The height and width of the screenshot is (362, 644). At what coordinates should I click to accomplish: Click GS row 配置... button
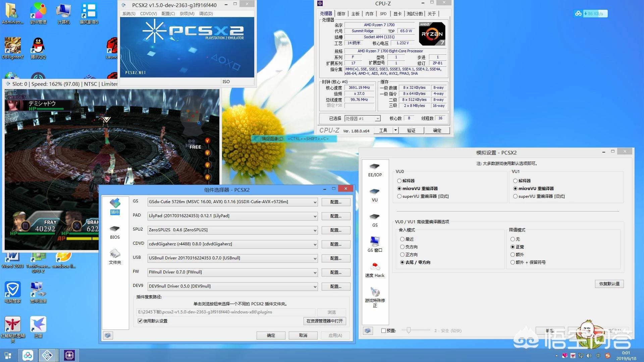click(336, 202)
